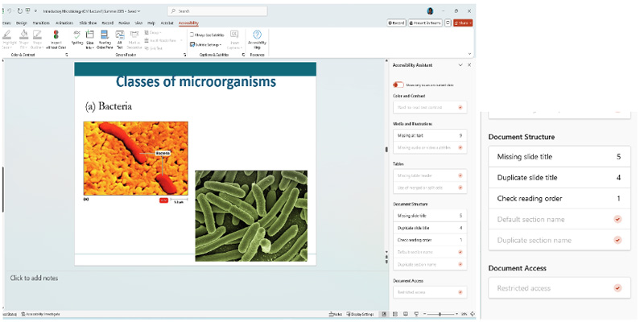644x322 pixels.
Task: Select the Missing alt text issue row
Action: click(429, 136)
